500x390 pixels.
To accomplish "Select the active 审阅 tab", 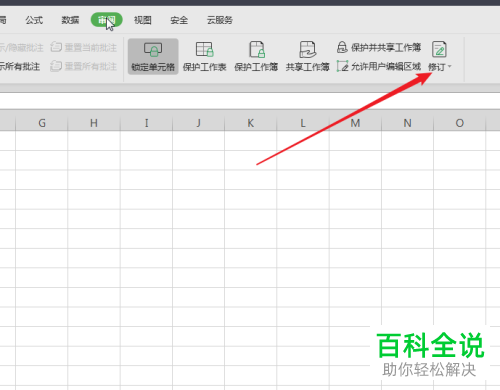I will (x=106, y=20).
